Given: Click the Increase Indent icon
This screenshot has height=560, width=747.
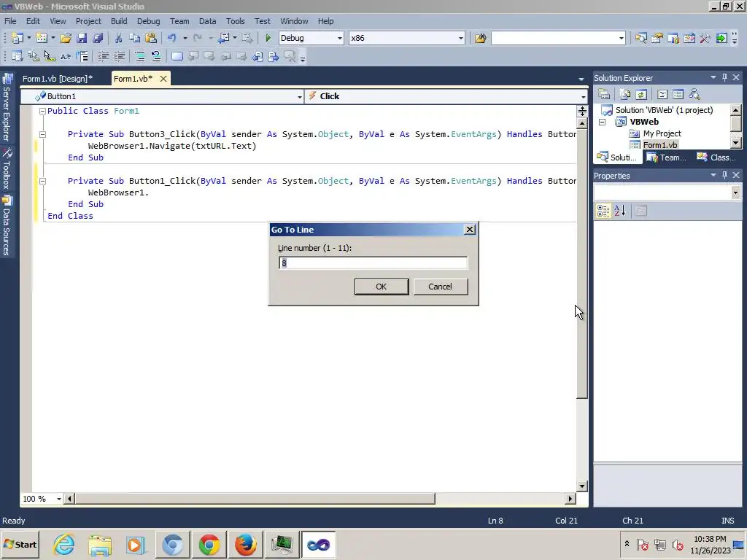Looking at the screenshot, I should 120,57.
